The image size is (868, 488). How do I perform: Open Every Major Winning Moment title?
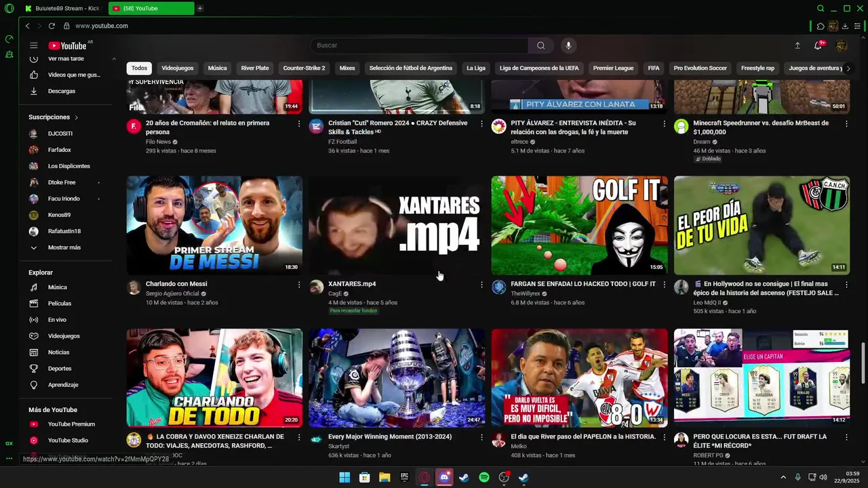390,437
